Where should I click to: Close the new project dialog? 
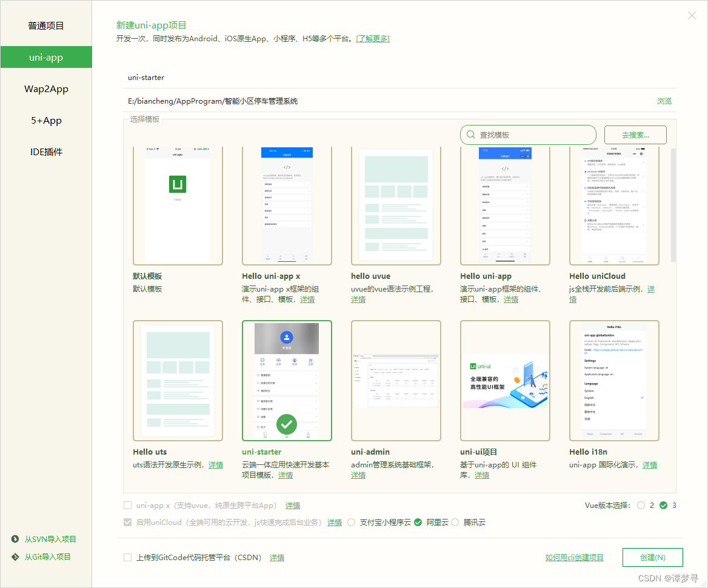(x=691, y=16)
